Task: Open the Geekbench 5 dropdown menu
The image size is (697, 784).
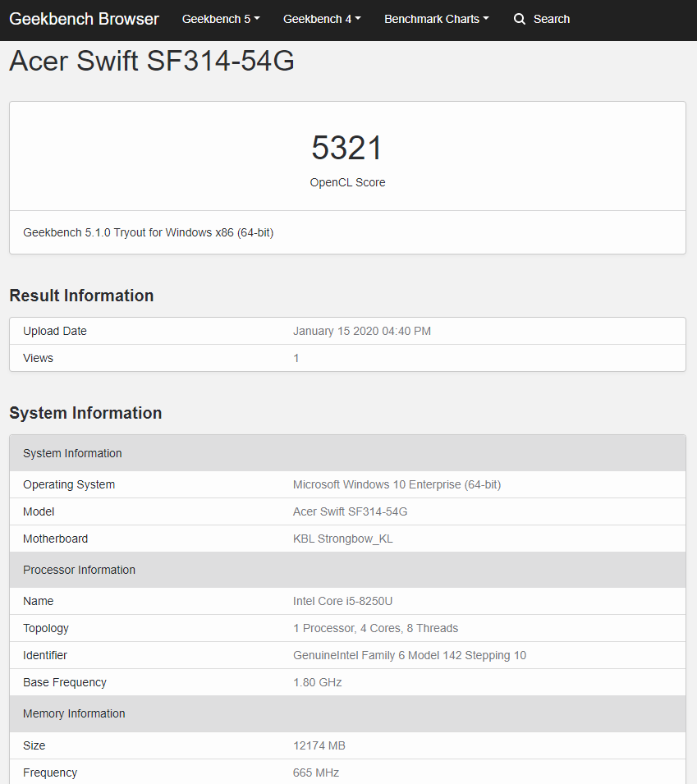Action: (x=221, y=19)
